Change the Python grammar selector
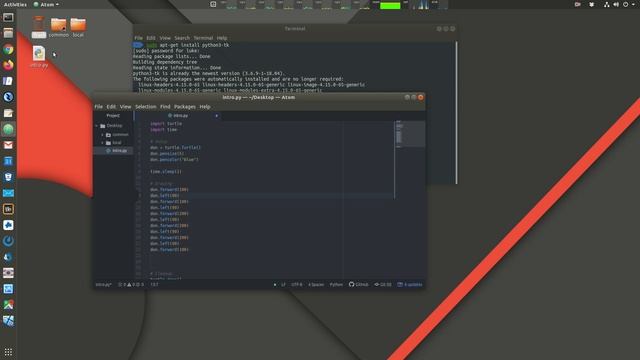Viewport: 640px width, 360px height. [336, 284]
